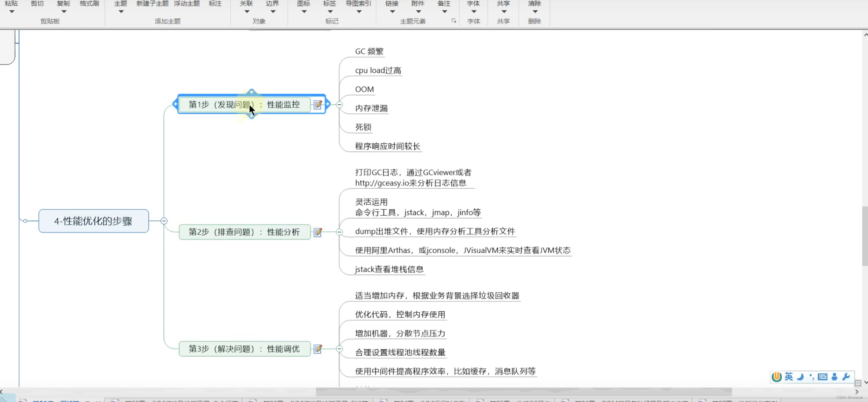Open the 导图索引 dropdown arrow
The height and width of the screenshot is (402, 868).
(359, 12)
